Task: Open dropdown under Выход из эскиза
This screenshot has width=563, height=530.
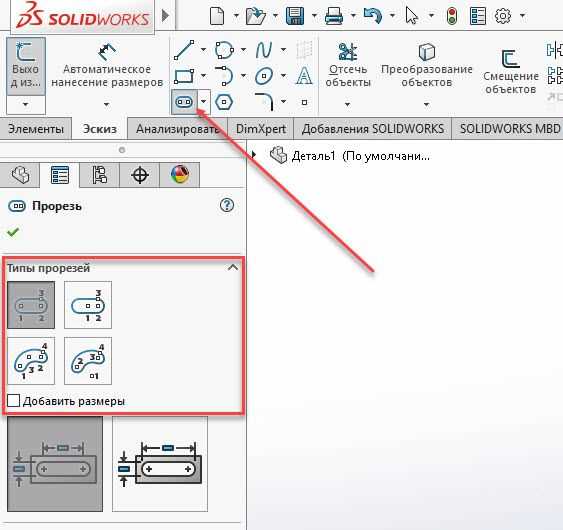Action: [x=25, y=104]
